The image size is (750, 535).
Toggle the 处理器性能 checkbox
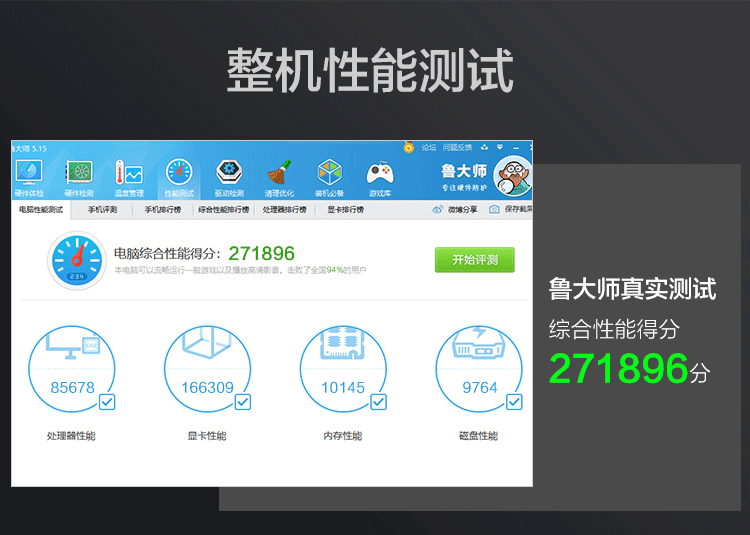tap(107, 402)
